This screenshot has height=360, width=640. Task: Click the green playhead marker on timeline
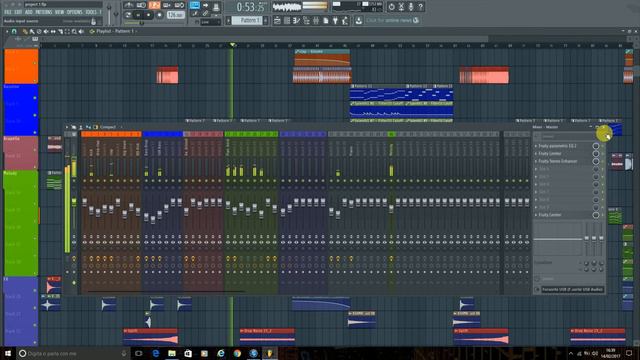pos(232,45)
